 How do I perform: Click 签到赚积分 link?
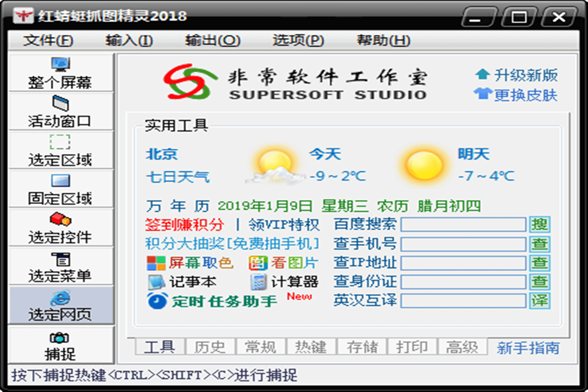tap(185, 224)
